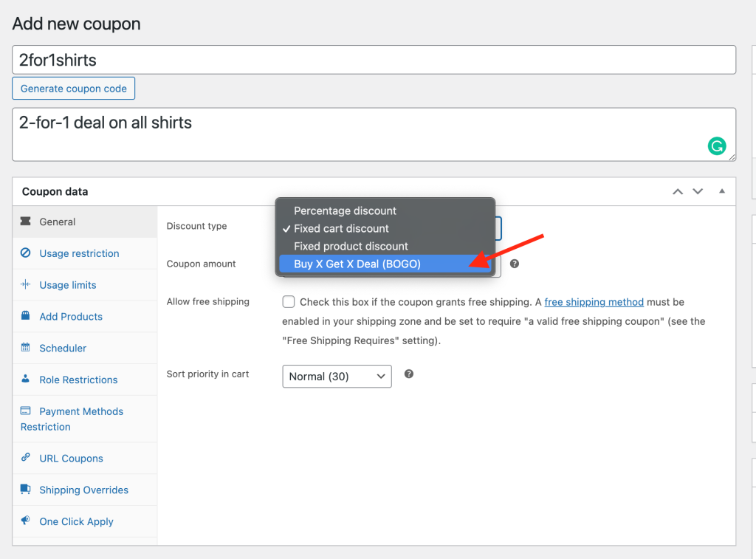Open the Scheduler tab

pos(85,349)
